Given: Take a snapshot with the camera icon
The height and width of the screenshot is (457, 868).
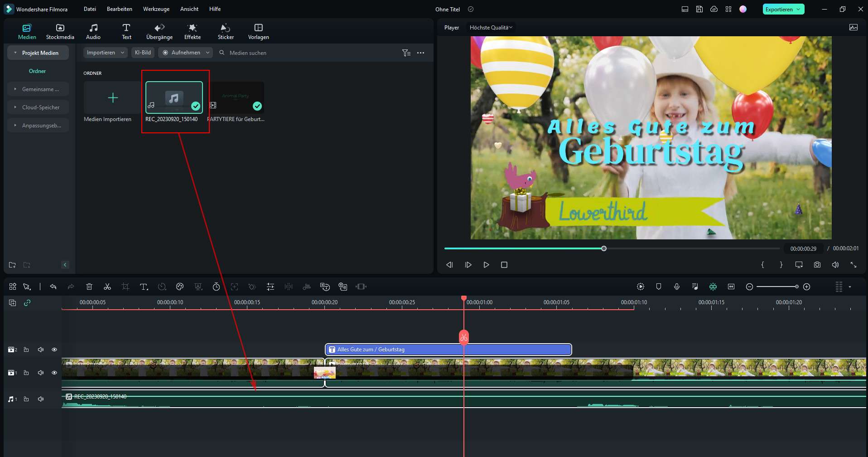Looking at the screenshot, I should click(x=817, y=265).
